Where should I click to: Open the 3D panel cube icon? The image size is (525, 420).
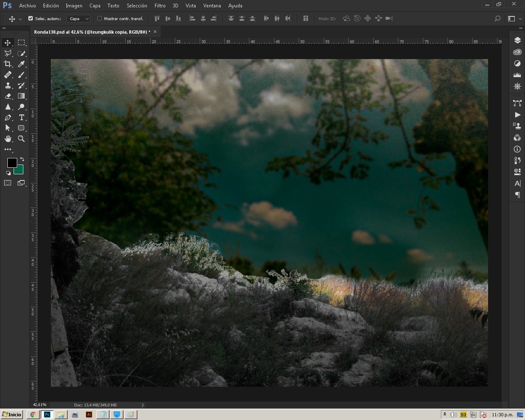pyautogui.click(x=517, y=172)
